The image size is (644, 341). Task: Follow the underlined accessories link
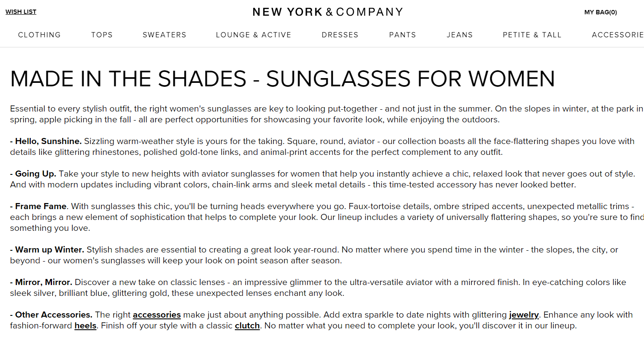[156, 315]
